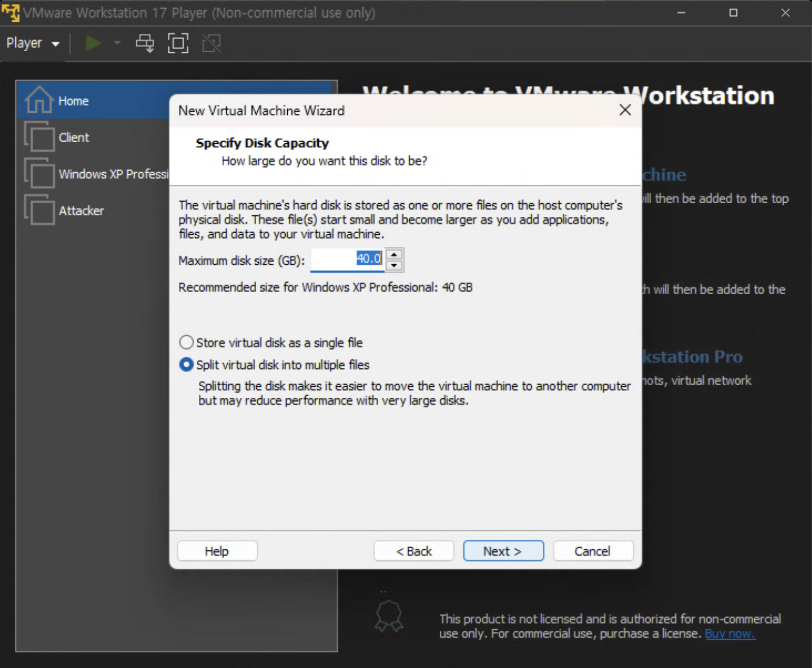Click the Next button
This screenshot has width=812, height=668.
pos(503,551)
